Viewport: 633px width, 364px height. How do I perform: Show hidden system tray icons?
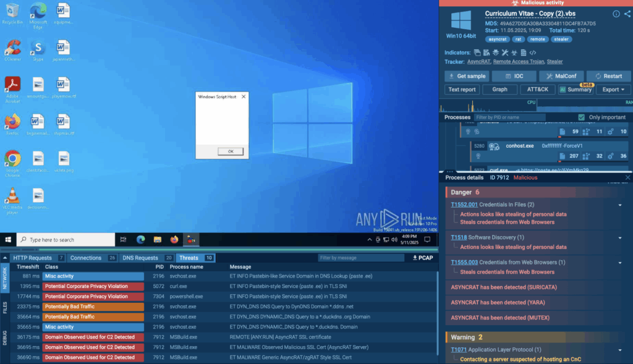tap(370, 240)
